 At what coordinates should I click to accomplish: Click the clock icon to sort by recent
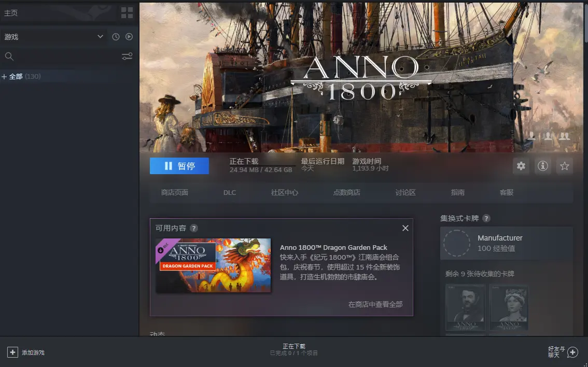116,37
